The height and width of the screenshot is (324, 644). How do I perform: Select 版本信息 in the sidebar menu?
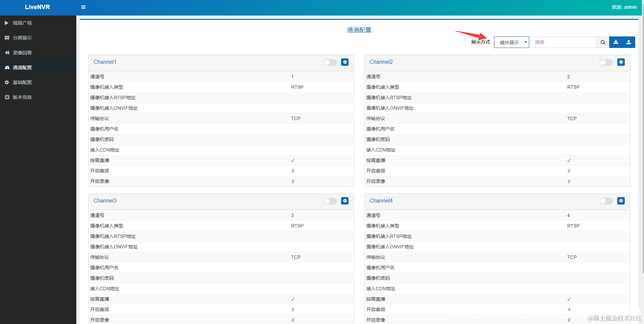click(x=22, y=97)
